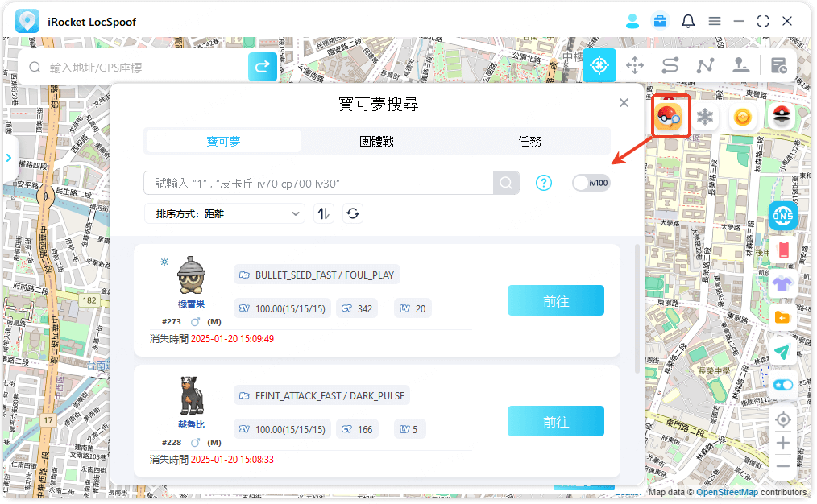Click the 100.00(15/15/15) IV tag for 戴魯比
The height and width of the screenshot is (504, 817).
click(283, 430)
